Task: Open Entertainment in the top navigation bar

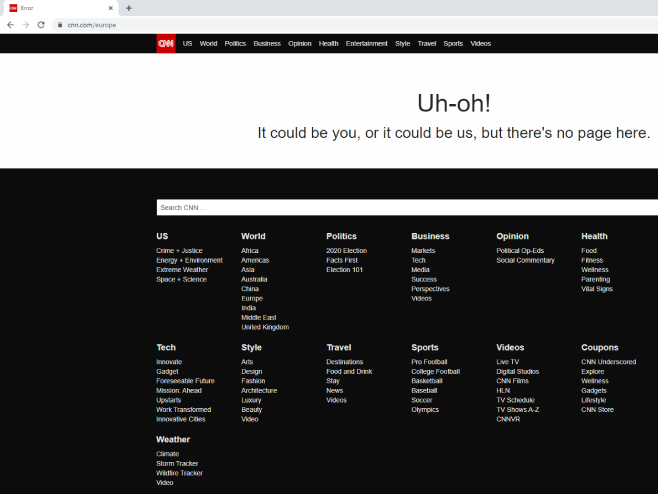Action: click(x=367, y=44)
